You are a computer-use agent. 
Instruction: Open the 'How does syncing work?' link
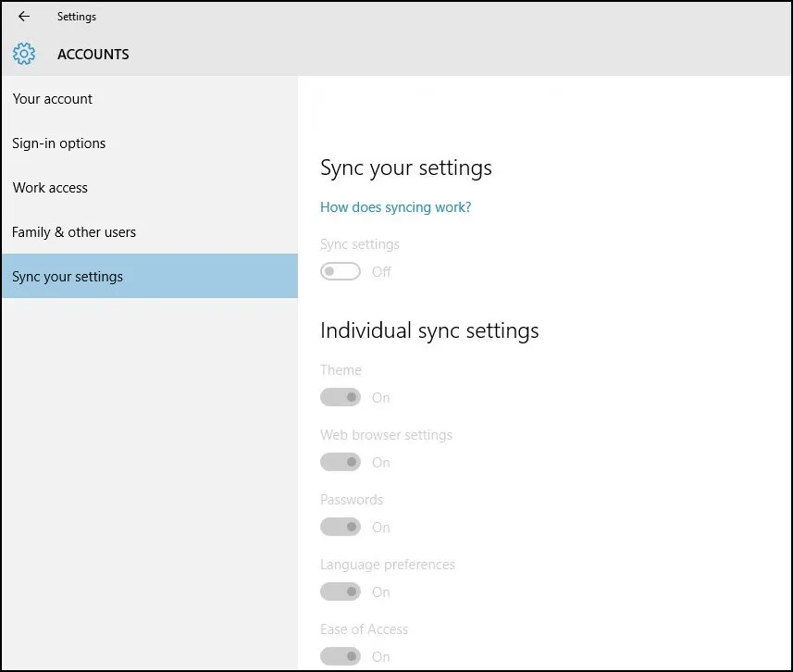pyautogui.click(x=395, y=207)
